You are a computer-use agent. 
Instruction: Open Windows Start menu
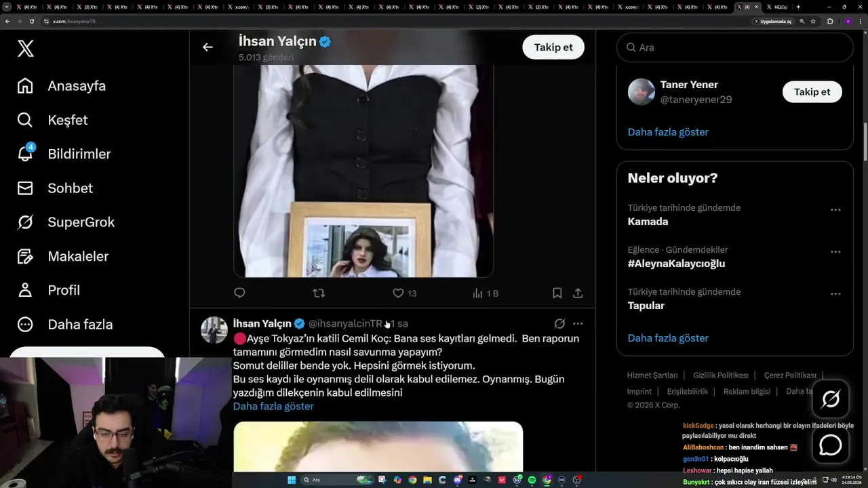tap(292, 480)
